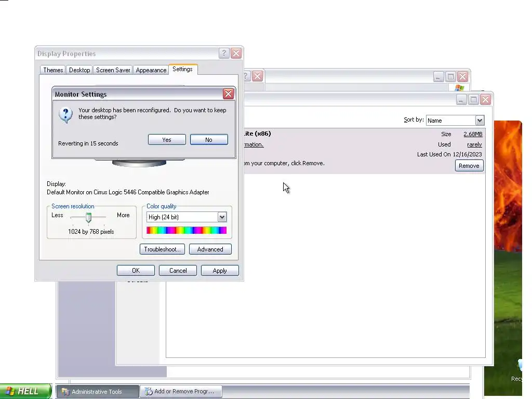
Task: Click the Default Monitor on Cirrus Logic text
Action: coord(128,192)
